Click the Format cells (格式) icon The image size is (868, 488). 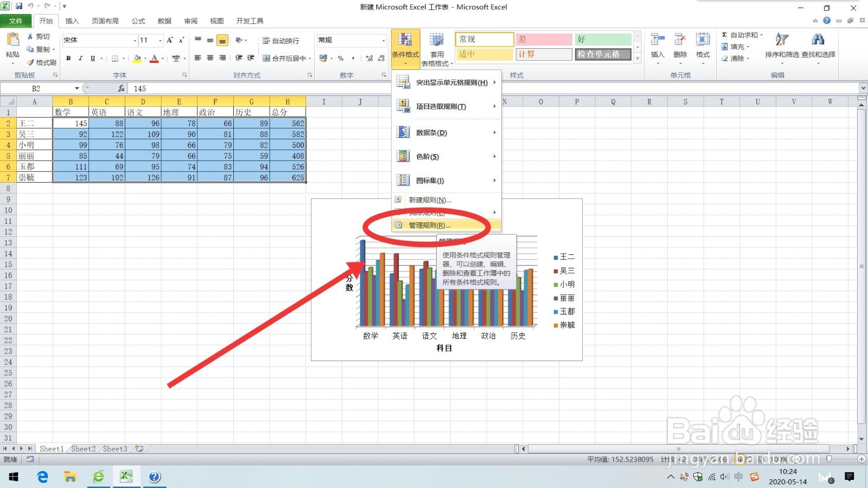coord(703,39)
